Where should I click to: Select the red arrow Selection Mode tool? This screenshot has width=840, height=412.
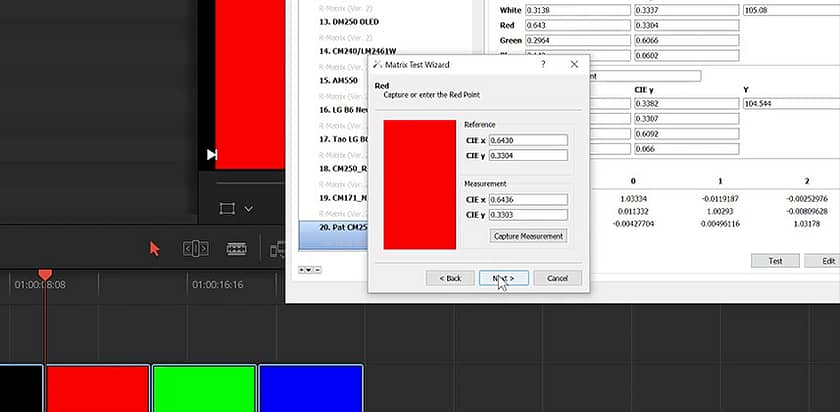(x=154, y=249)
